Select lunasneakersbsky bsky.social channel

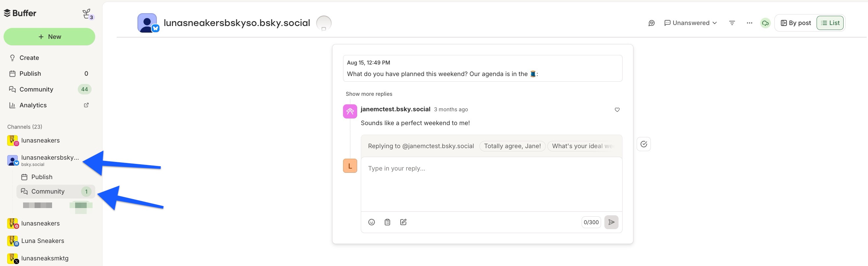tap(49, 160)
